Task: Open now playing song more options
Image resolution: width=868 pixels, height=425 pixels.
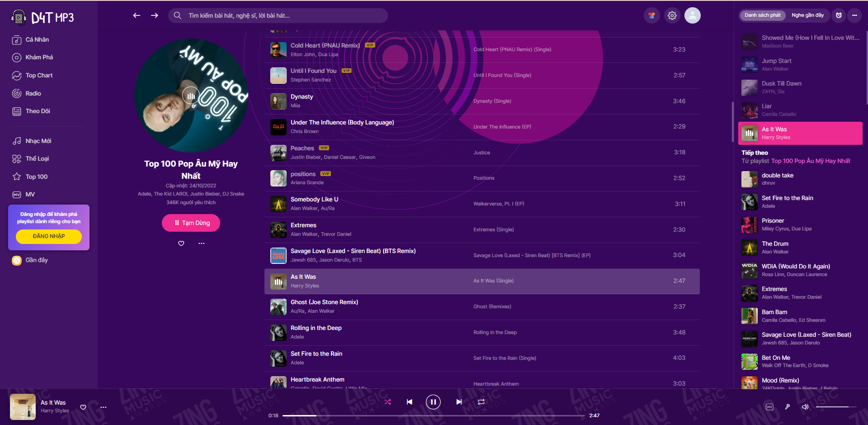Action: (104, 407)
